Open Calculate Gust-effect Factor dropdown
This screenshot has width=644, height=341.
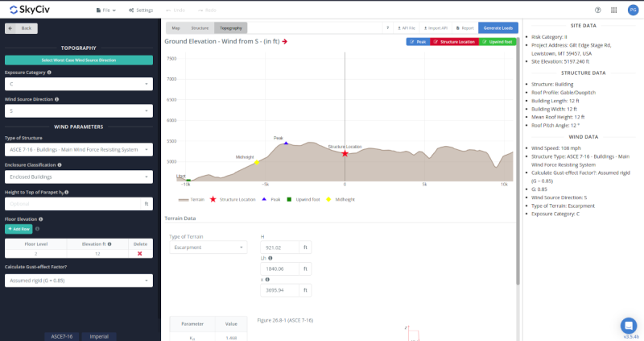(x=78, y=281)
